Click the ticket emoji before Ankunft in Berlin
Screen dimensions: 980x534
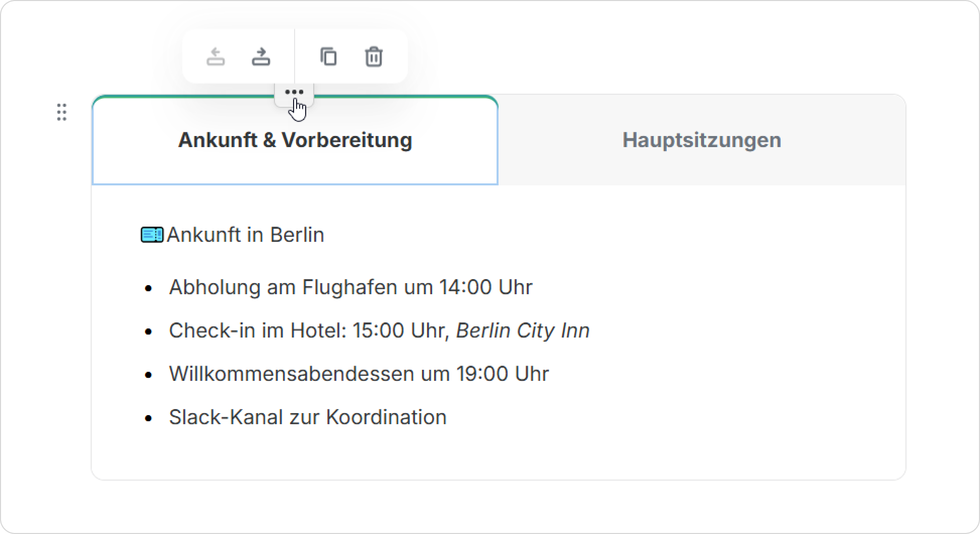(x=152, y=235)
